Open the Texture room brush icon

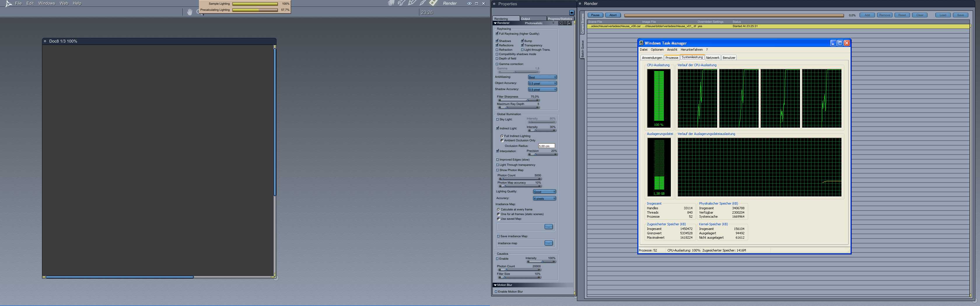[x=423, y=3]
